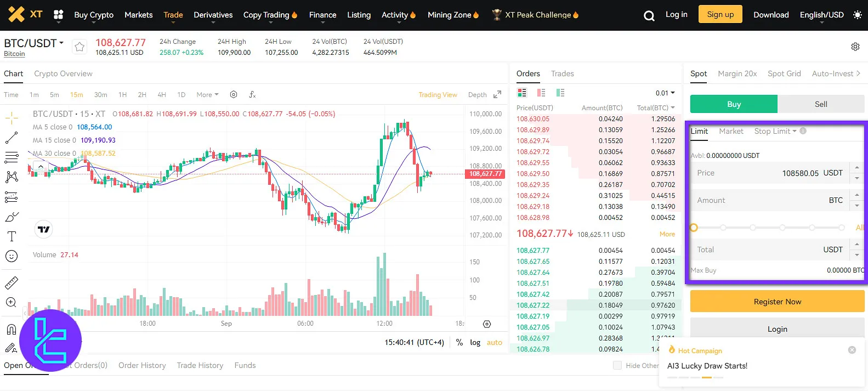Toggle the Hide Other checkbox
This screenshot has width=868, height=391.
pos(617,365)
